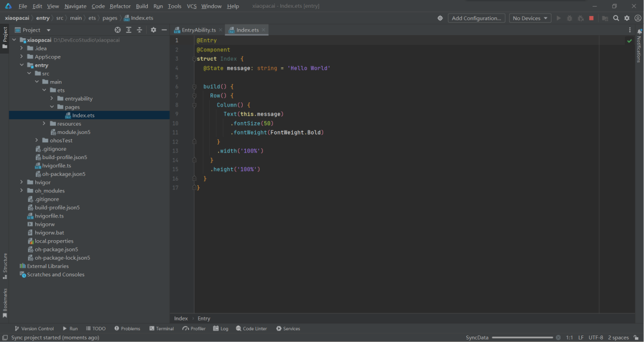Image resolution: width=644 pixels, height=342 pixels.
Task: Click the attach debugger icon in toolbar
Action: coord(580,18)
